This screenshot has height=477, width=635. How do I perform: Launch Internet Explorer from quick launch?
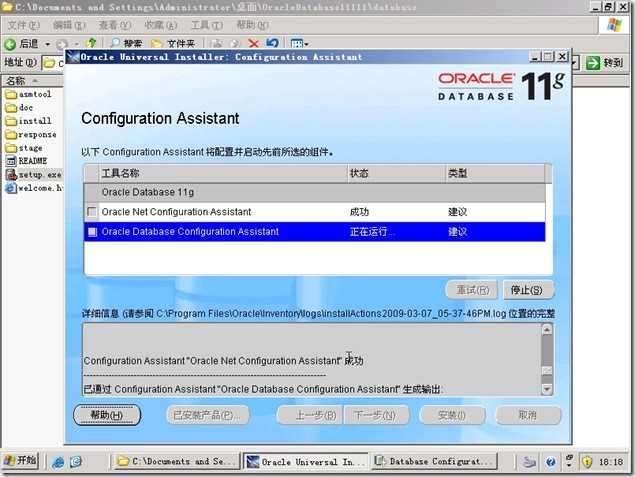click(x=58, y=462)
